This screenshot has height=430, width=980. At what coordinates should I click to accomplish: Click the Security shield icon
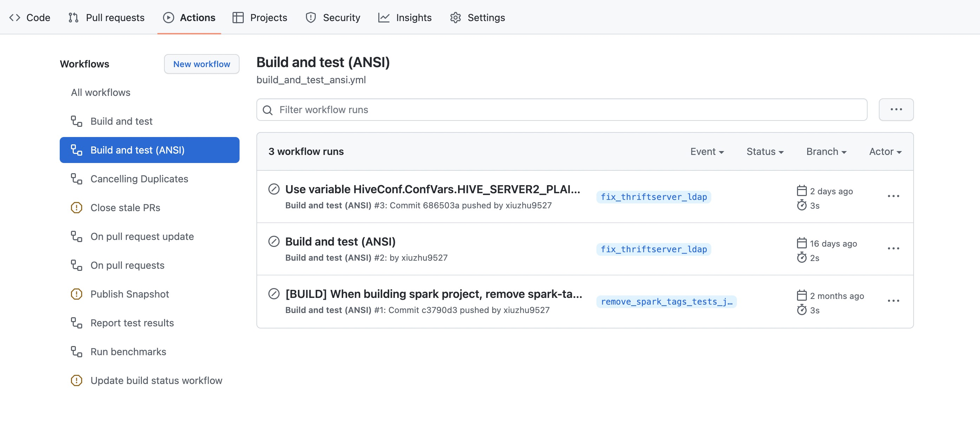[x=311, y=18]
